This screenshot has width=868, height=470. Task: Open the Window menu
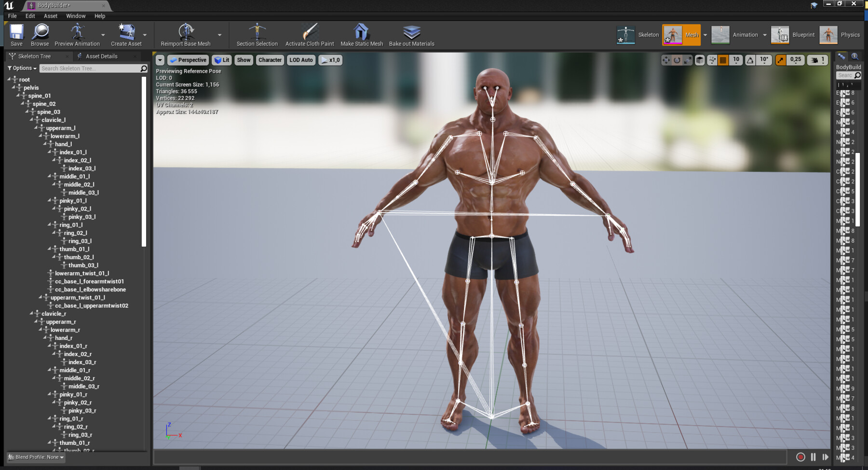tap(76, 15)
